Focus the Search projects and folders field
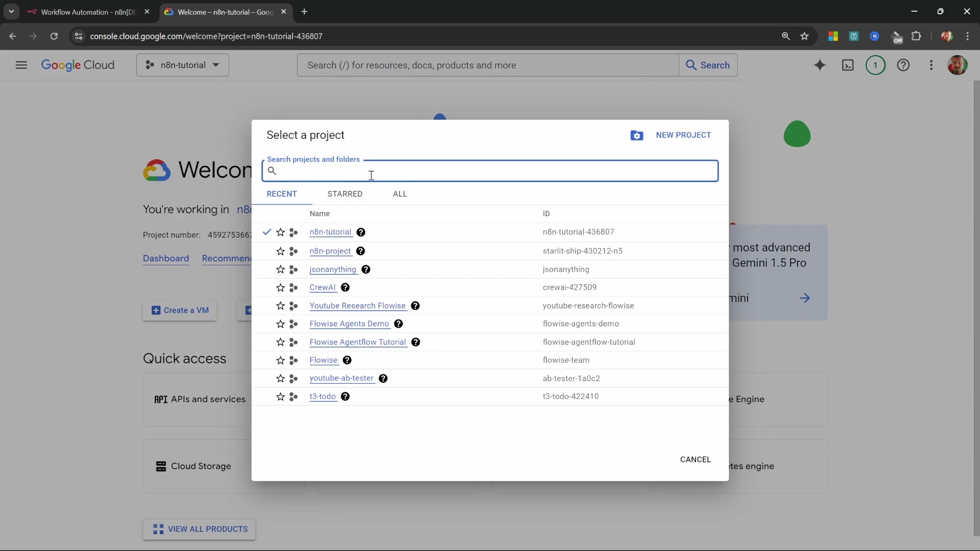Viewport: 980px width, 551px height. click(x=490, y=171)
